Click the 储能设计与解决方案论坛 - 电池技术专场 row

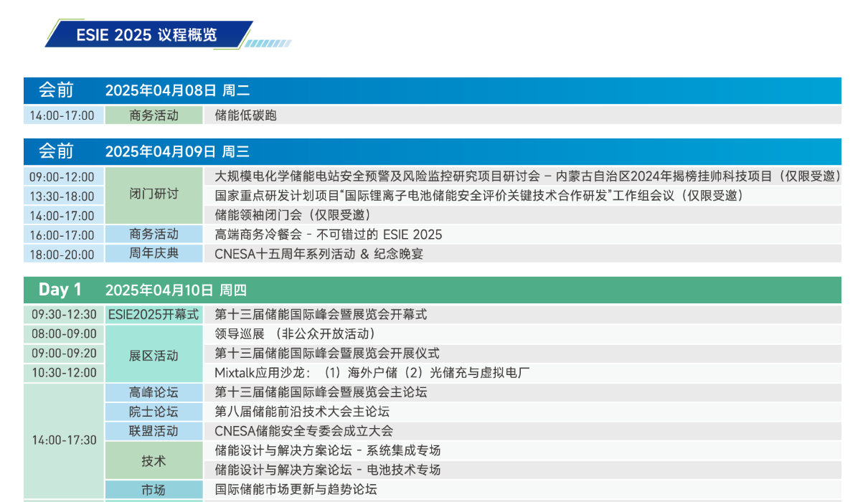tap(327, 470)
